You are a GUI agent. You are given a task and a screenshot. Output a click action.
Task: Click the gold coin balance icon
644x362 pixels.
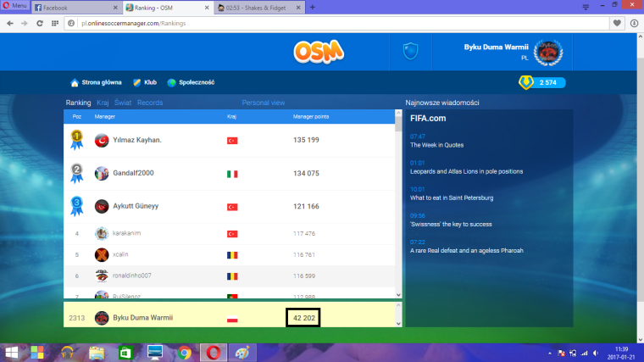coord(526,82)
